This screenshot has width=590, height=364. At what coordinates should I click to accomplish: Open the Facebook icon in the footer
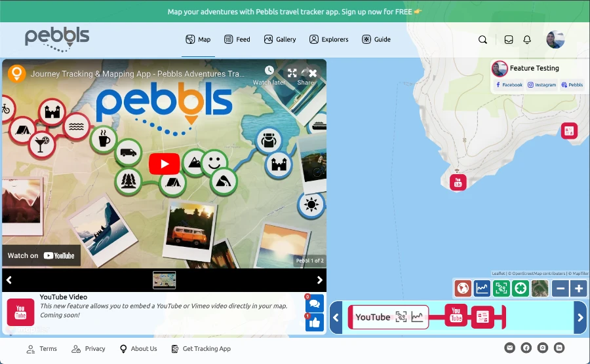(x=526, y=348)
